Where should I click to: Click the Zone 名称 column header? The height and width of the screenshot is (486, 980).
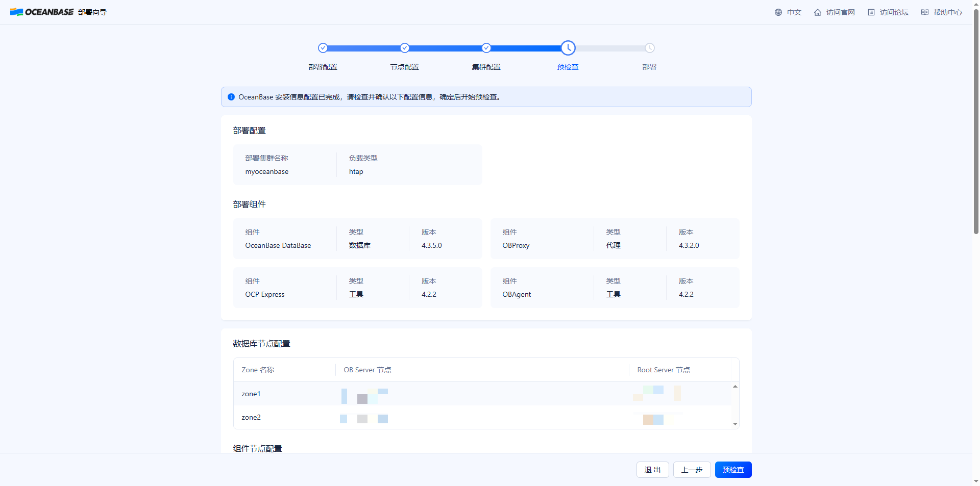(258, 370)
